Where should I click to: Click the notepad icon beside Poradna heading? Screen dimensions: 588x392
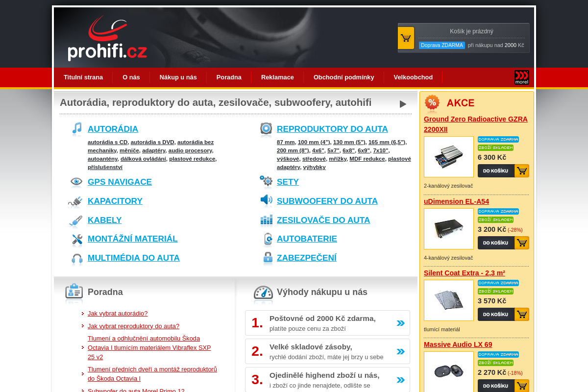74,293
